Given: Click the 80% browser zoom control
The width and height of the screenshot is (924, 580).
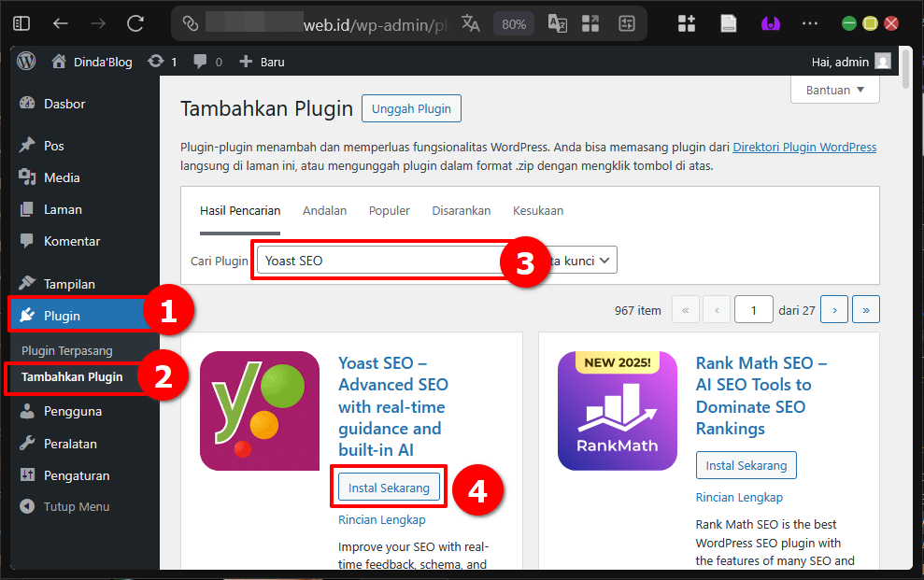Looking at the screenshot, I should (x=514, y=22).
